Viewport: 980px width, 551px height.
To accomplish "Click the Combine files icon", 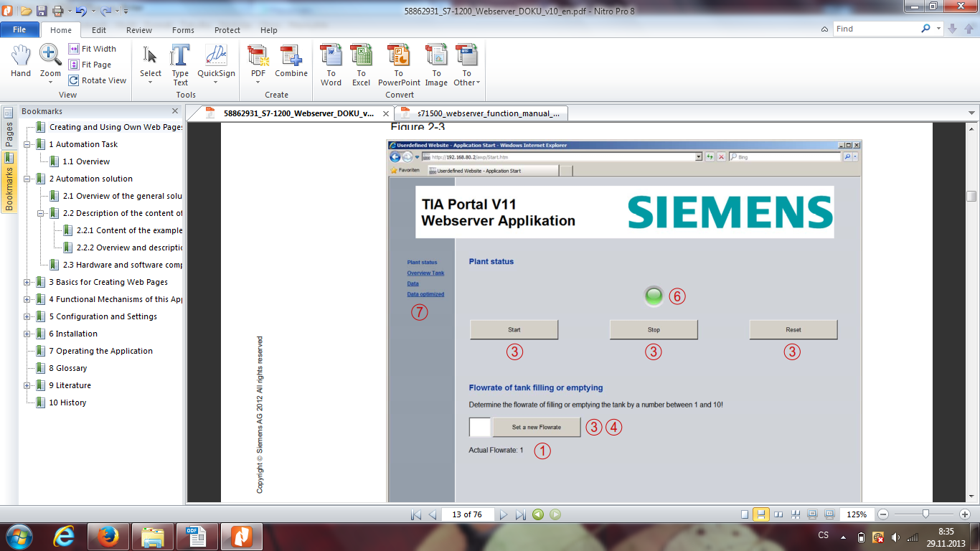I will [291, 62].
